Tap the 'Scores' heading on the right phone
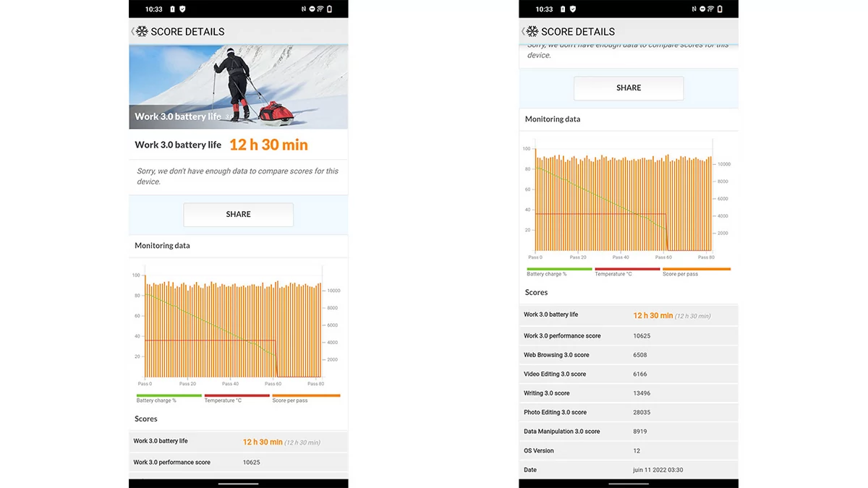This screenshot has width=868, height=488. (x=536, y=293)
